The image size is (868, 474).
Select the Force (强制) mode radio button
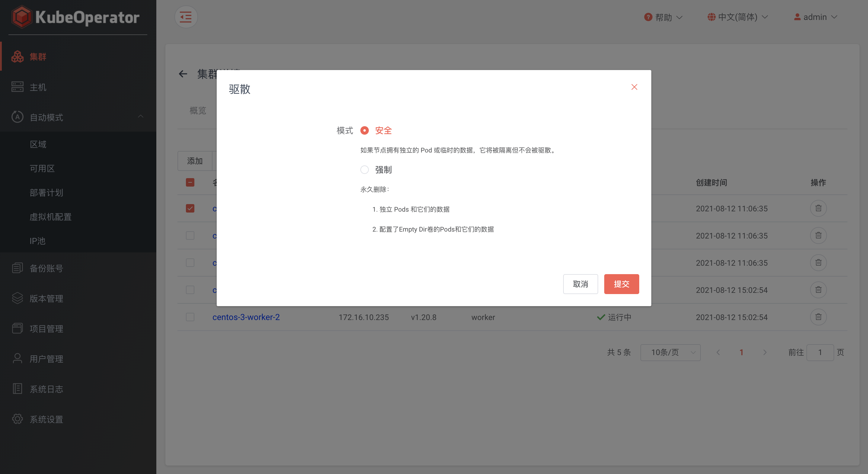[x=364, y=170]
